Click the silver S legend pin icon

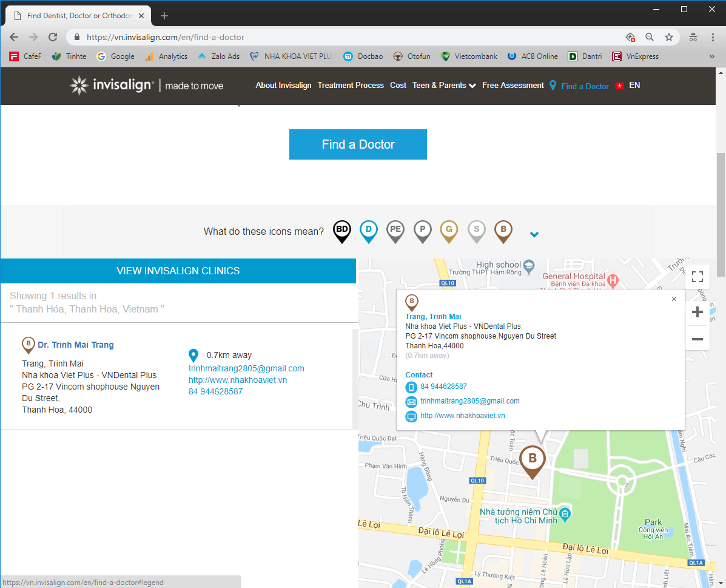[x=477, y=232]
